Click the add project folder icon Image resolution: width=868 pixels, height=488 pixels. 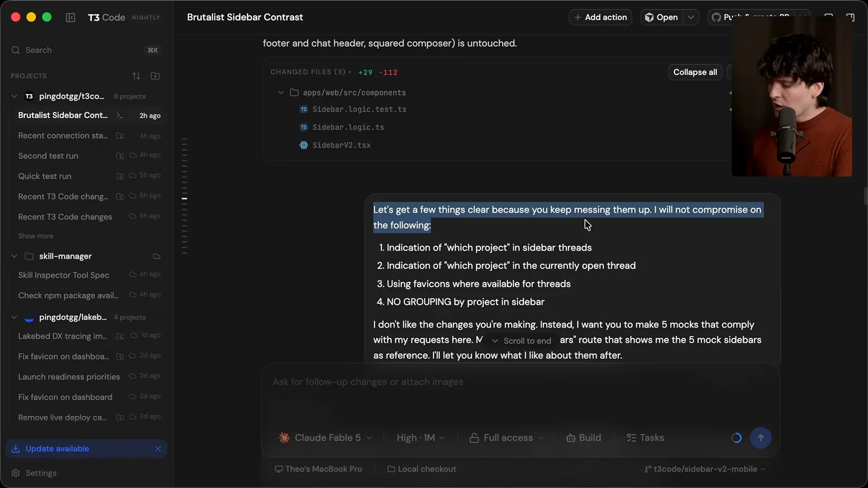155,76
